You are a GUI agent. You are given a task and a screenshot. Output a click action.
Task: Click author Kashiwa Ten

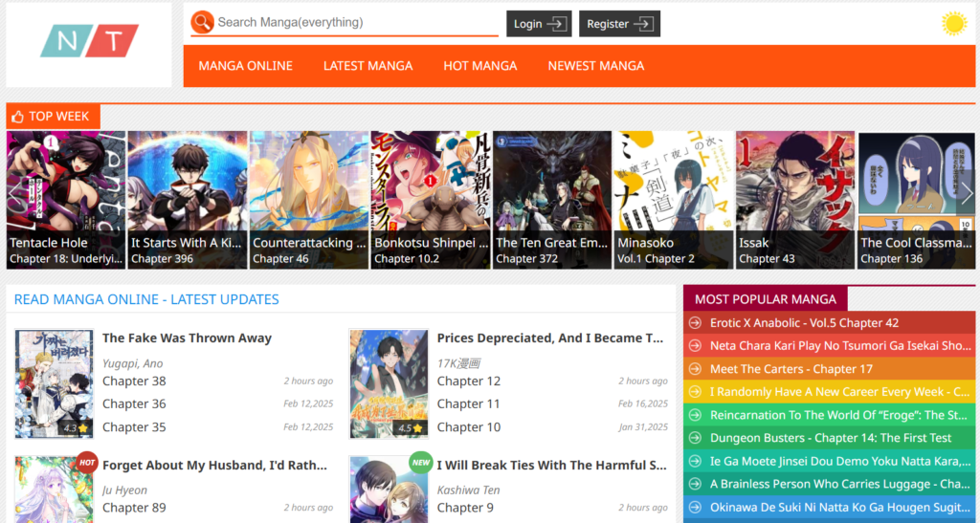coord(468,490)
